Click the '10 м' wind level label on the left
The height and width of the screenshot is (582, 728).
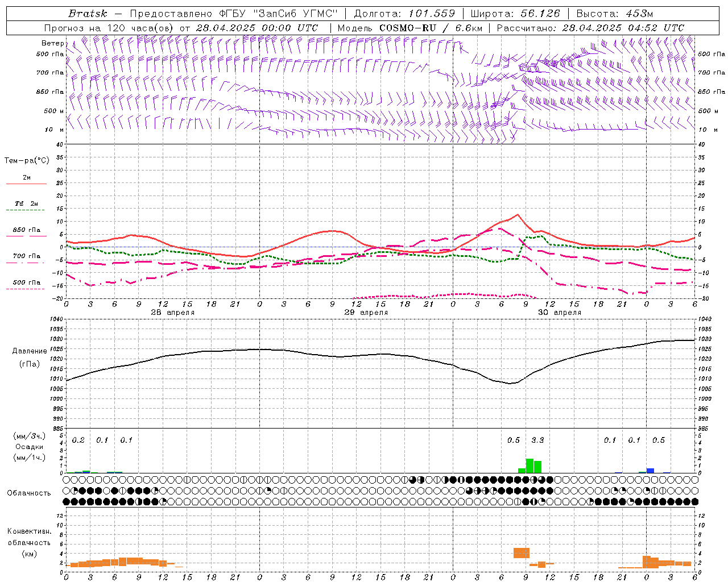[55, 130]
